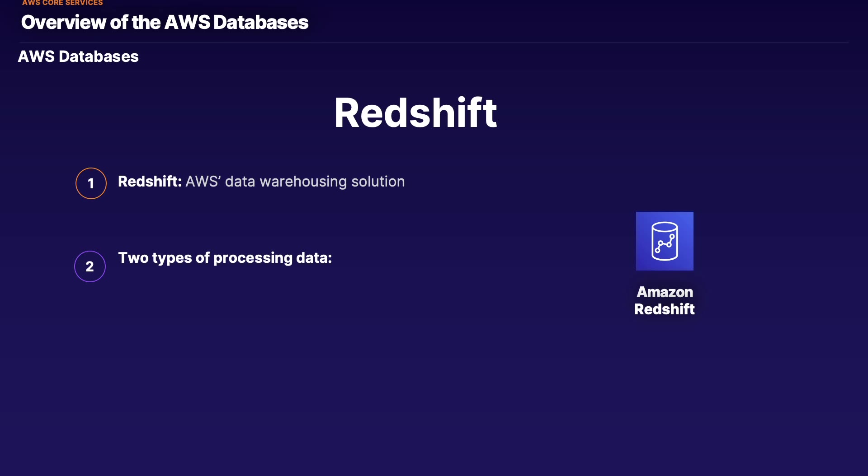Click the word the in the top title
The height and width of the screenshot is (476, 868).
pos(146,22)
